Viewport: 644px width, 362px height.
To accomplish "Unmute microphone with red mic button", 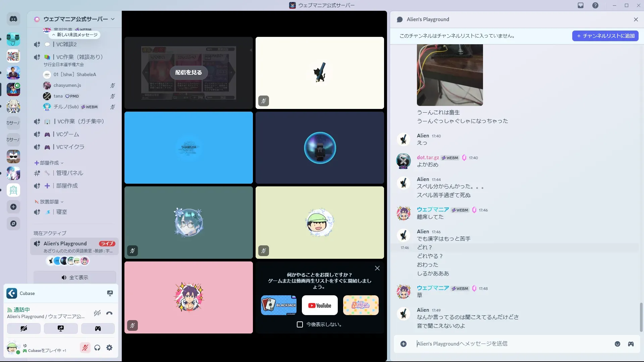I will point(85,348).
